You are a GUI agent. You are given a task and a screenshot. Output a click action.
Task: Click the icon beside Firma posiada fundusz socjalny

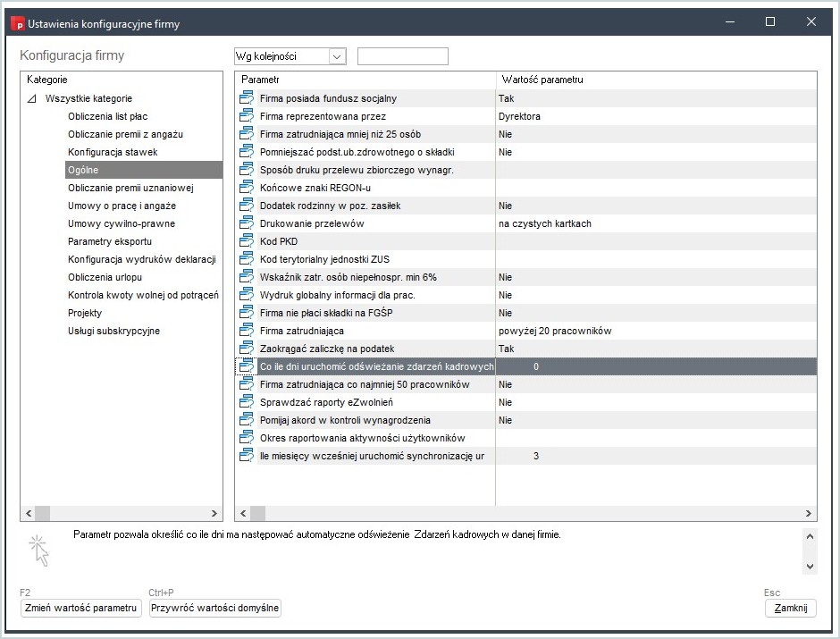click(246, 98)
